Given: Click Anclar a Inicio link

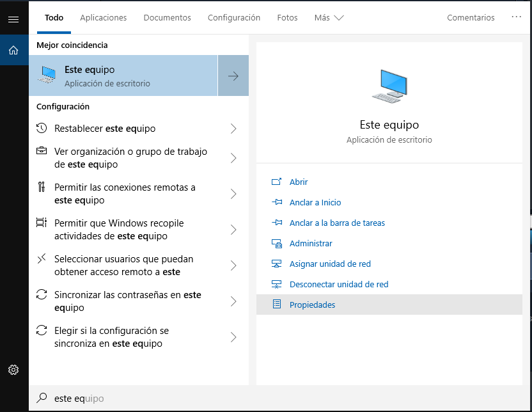Looking at the screenshot, I should pyautogui.click(x=315, y=202).
